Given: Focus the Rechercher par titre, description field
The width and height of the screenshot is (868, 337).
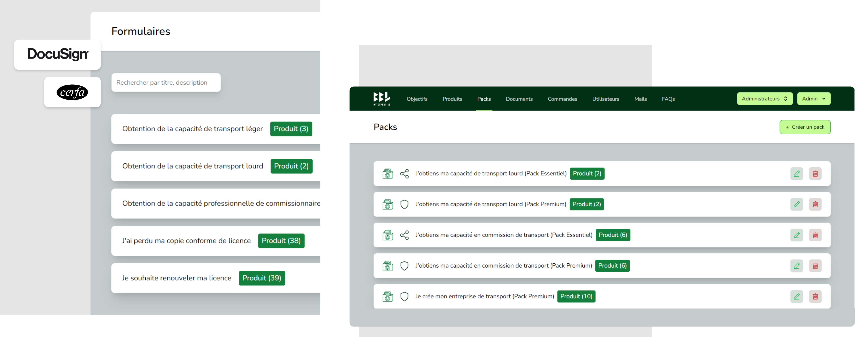Looking at the screenshot, I should pyautogui.click(x=166, y=82).
